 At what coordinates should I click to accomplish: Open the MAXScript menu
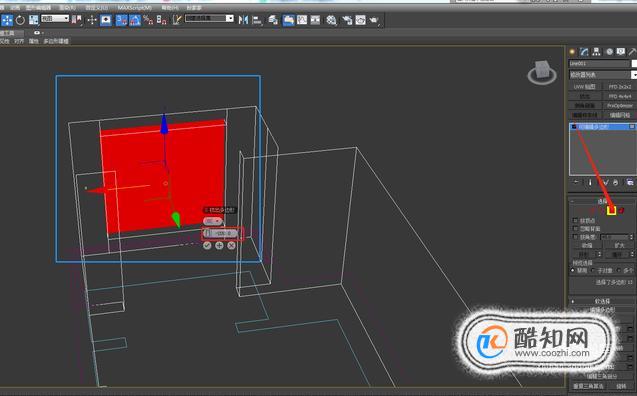[x=135, y=8]
